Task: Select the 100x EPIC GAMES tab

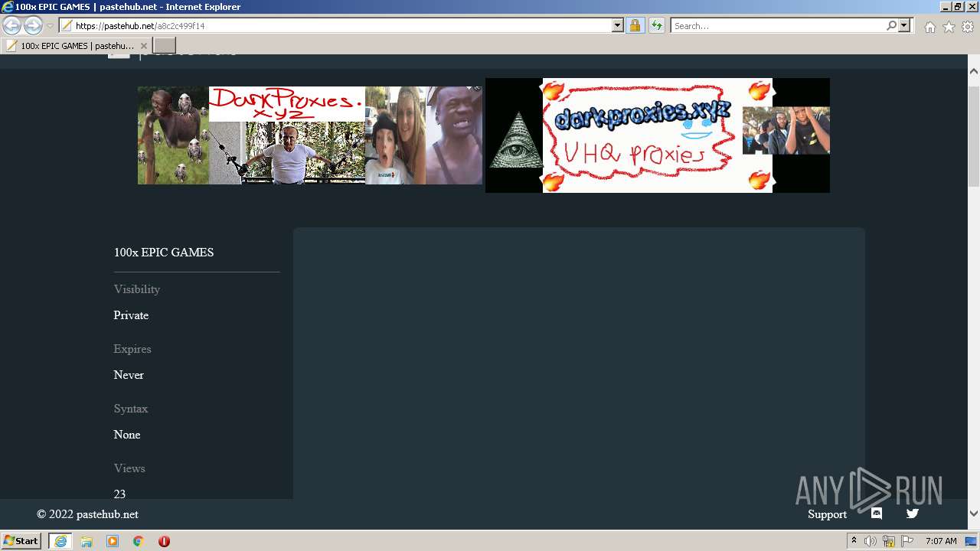Action: (75, 46)
